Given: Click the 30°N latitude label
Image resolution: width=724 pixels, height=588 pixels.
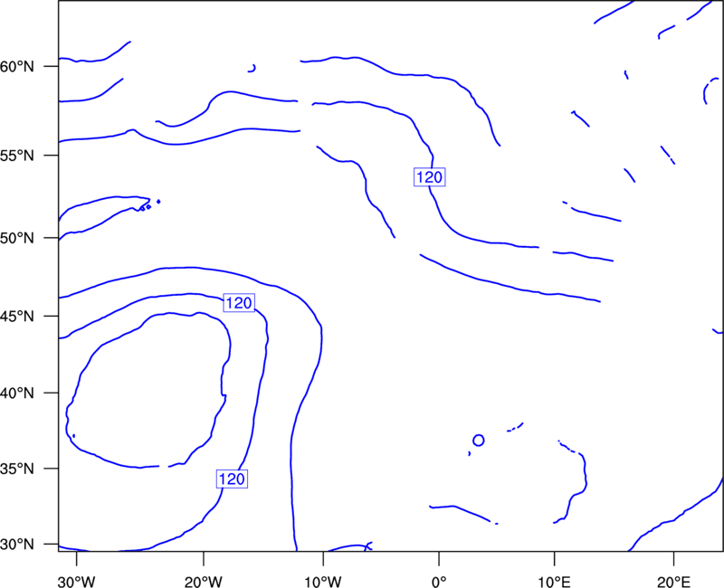Looking at the screenshot, I should (x=17, y=545).
